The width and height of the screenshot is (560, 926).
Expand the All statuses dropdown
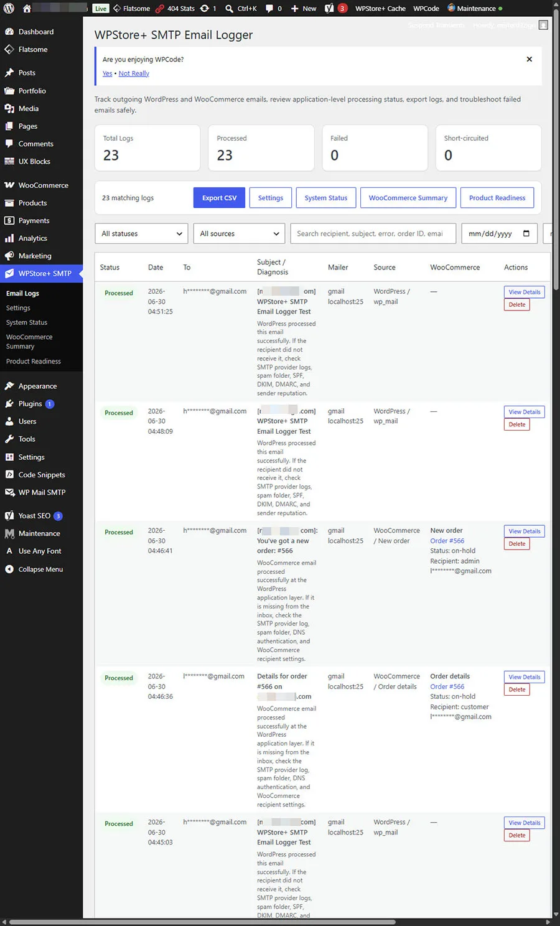141,234
